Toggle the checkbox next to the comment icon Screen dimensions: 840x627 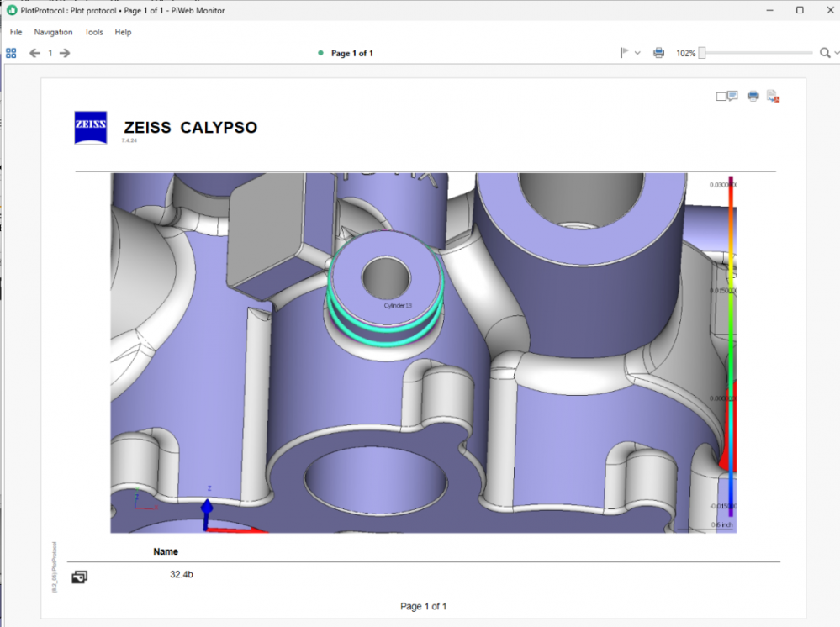click(721, 96)
